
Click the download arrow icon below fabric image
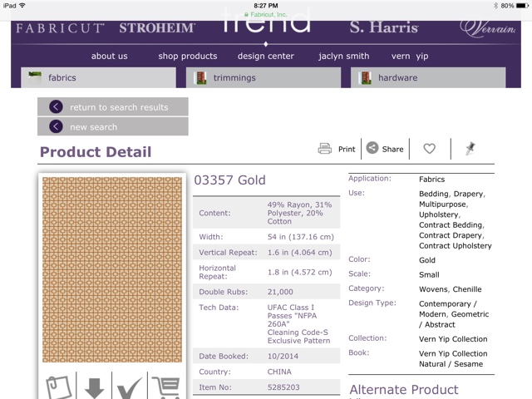pos(94,388)
